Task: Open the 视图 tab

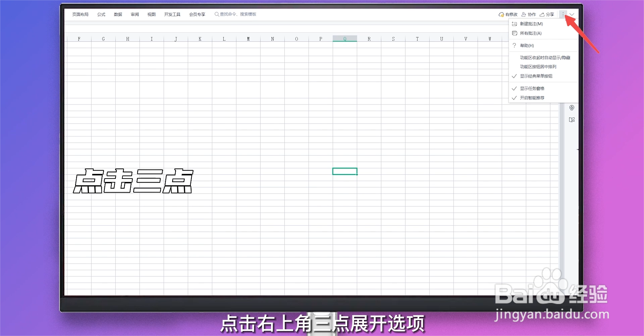Action: pyautogui.click(x=152, y=14)
